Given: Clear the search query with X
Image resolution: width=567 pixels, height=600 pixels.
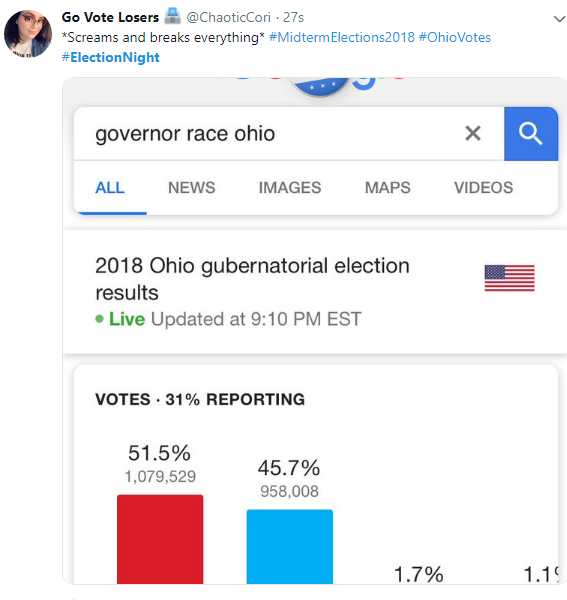Looking at the screenshot, I should coord(473,134).
